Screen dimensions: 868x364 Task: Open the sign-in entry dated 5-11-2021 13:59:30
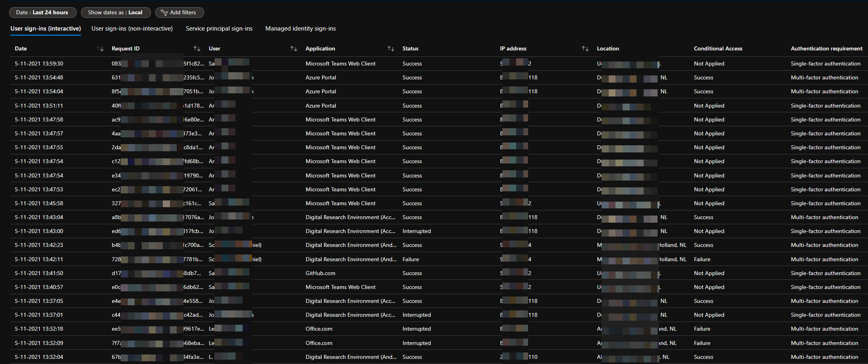39,64
